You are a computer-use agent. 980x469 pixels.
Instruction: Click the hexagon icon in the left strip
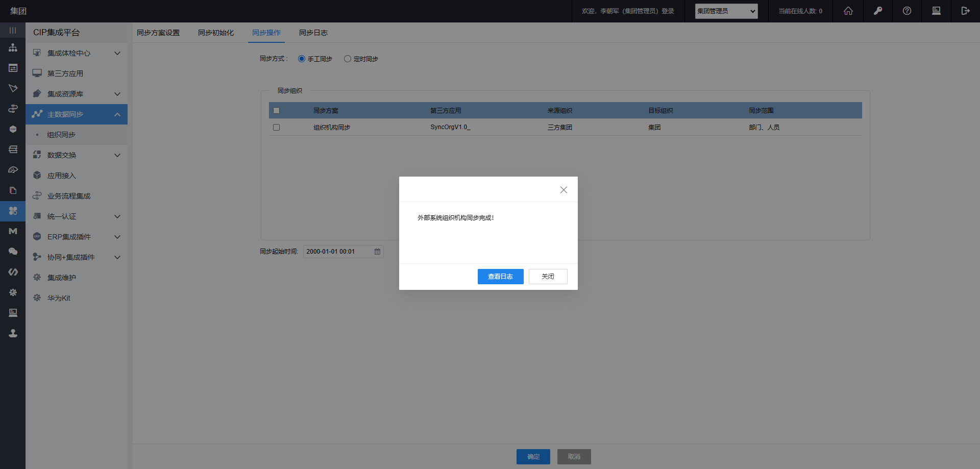pyautogui.click(x=13, y=129)
